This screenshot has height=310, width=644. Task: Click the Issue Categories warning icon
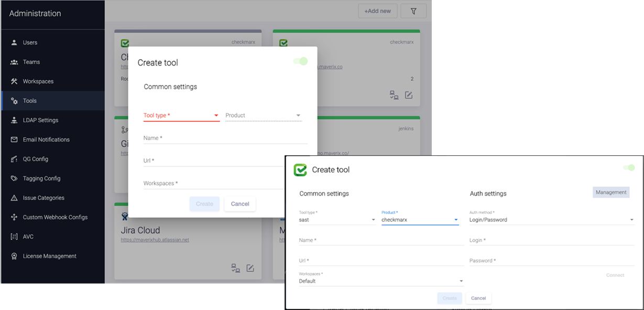[14, 198]
